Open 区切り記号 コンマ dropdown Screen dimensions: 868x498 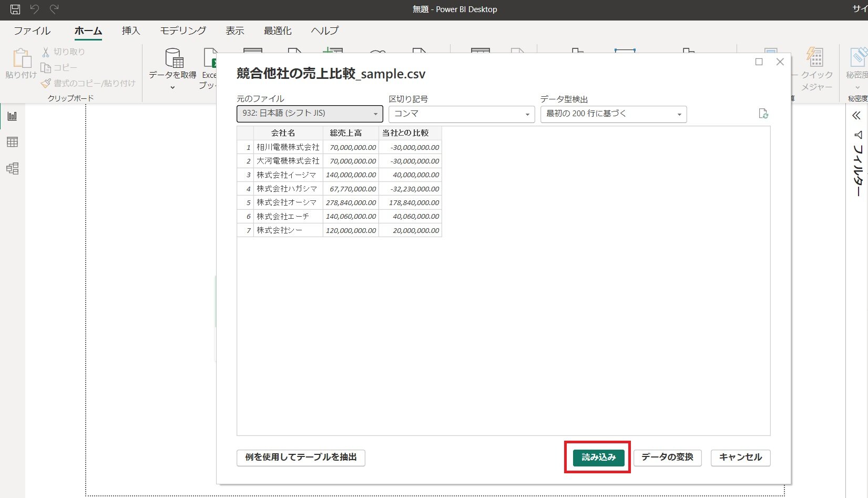pos(462,114)
